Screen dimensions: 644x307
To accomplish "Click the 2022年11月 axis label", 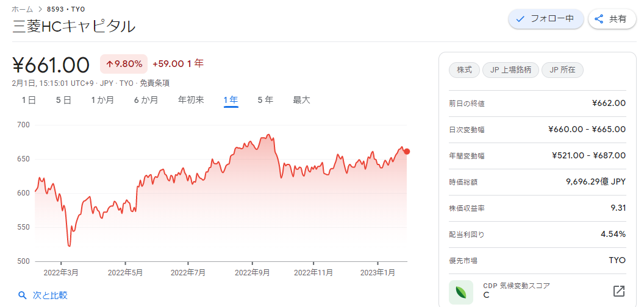I will 313,272.
